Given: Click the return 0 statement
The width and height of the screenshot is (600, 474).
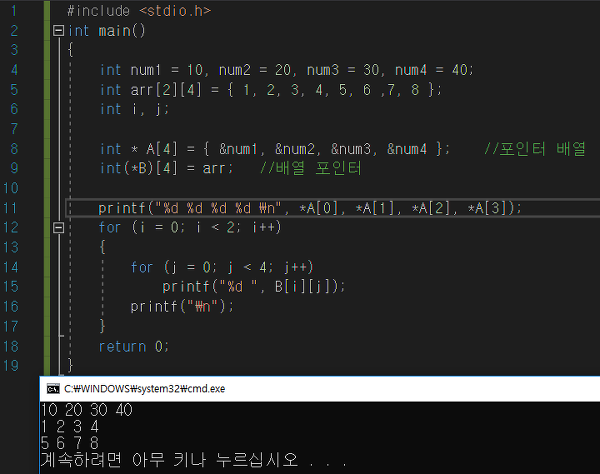Looking at the screenshot, I should point(134,347).
